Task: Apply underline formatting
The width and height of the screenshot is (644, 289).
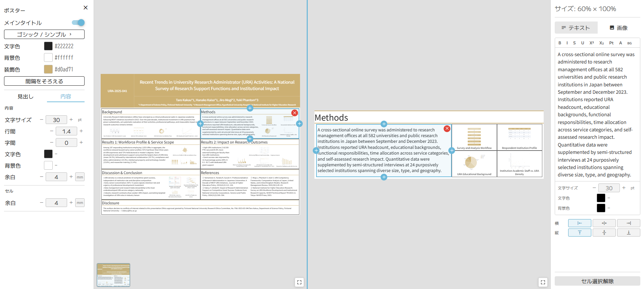Action: [583, 43]
